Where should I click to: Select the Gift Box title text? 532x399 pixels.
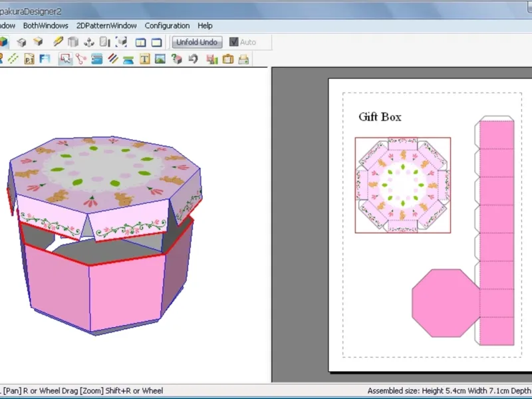pos(380,117)
